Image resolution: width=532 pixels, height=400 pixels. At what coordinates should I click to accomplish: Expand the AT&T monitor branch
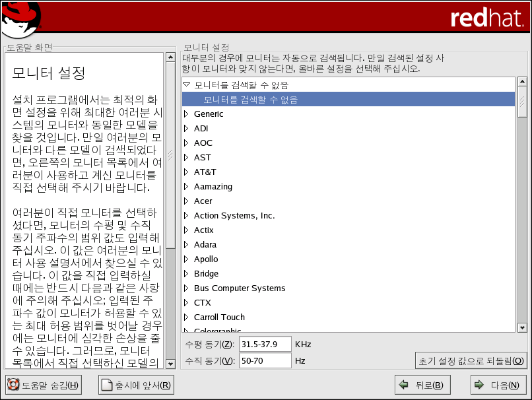pos(186,172)
